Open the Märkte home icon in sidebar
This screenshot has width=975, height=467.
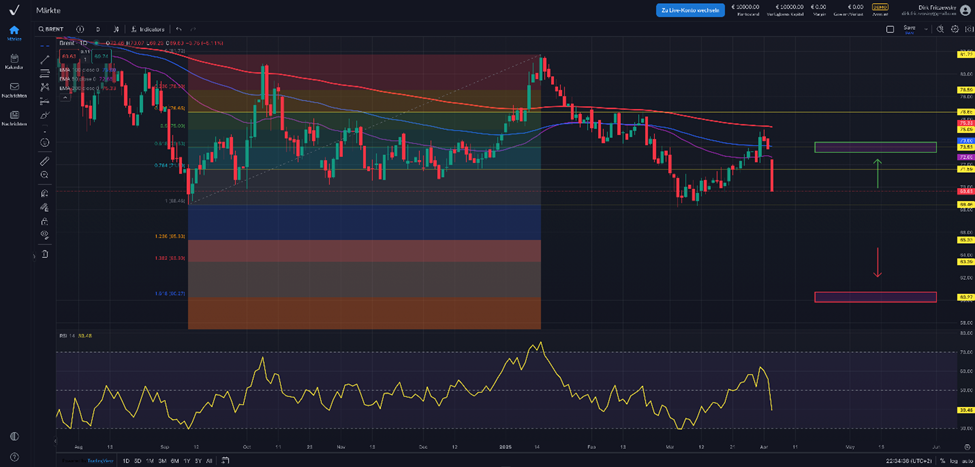(x=14, y=30)
